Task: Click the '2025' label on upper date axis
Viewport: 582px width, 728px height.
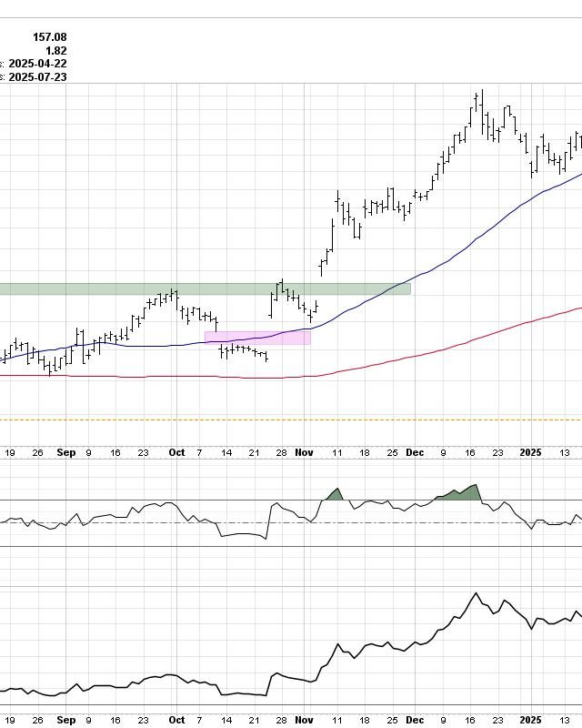Action: (531, 452)
